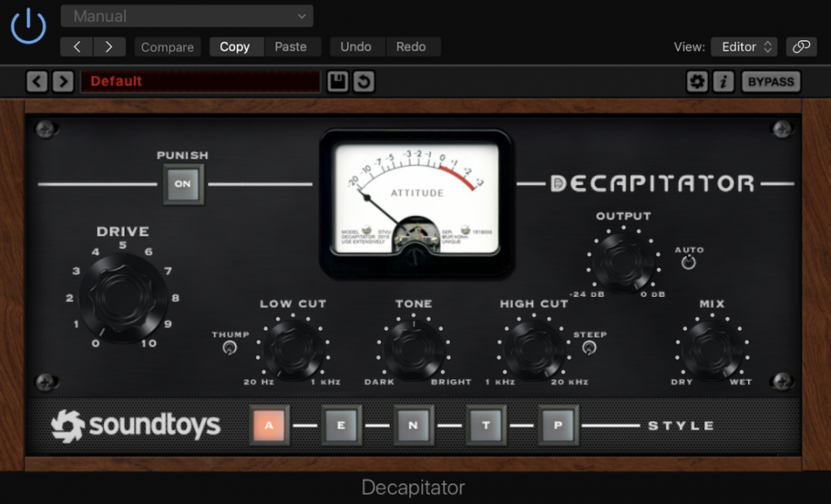
Task: Toggle the STEEP switch
Action: 589,348
